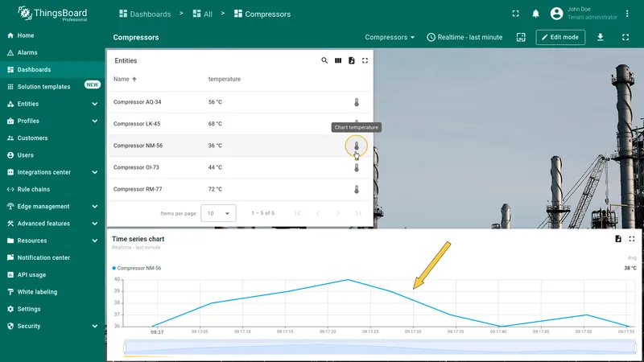Screen dimensions: 644x362
Task: Export Time series chart data icon
Action: click(x=618, y=239)
